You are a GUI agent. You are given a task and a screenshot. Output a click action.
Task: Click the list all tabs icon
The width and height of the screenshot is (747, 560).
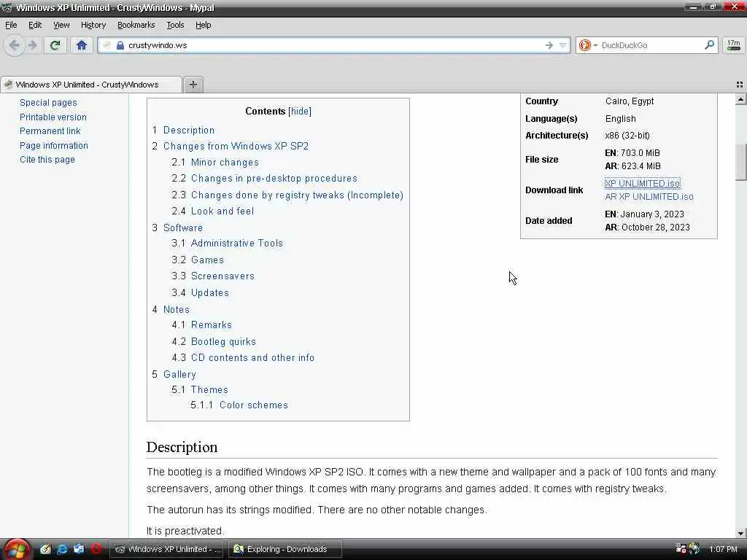click(740, 85)
